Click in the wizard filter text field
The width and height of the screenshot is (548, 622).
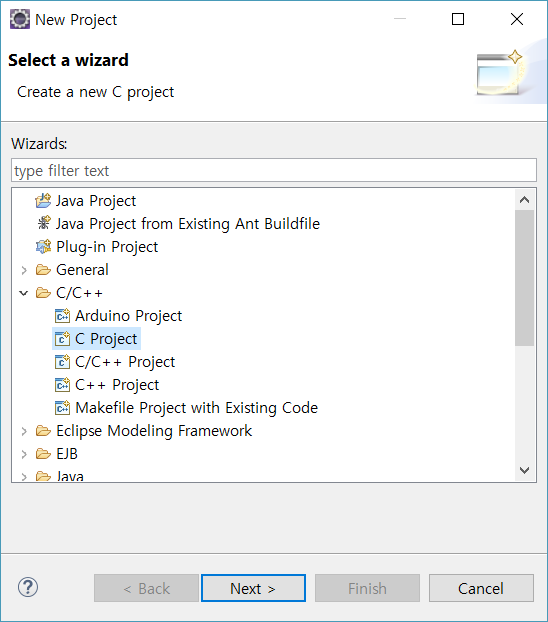pos(274,171)
